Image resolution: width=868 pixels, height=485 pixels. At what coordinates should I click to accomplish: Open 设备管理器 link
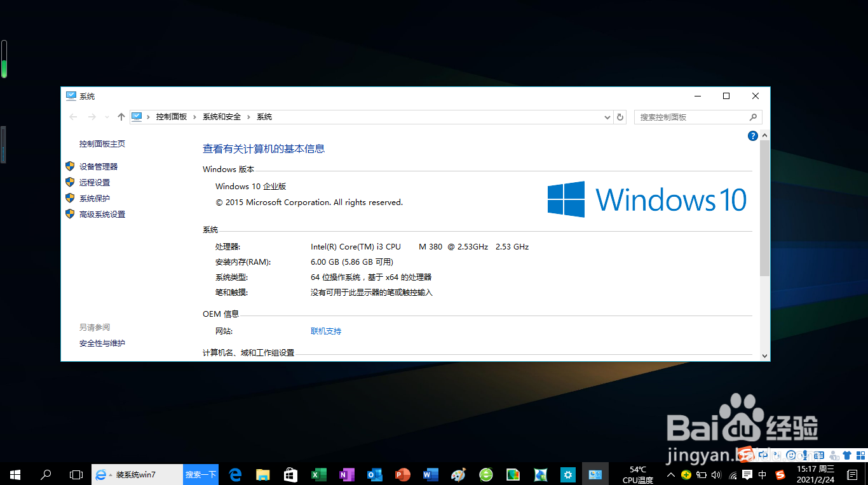[x=98, y=166]
